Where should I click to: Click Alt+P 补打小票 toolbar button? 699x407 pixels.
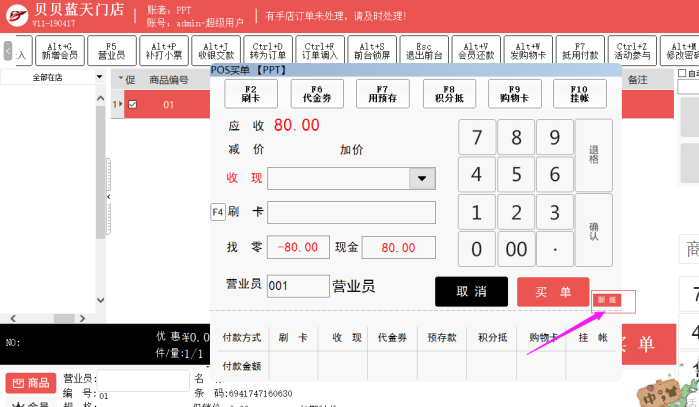(164, 51)
